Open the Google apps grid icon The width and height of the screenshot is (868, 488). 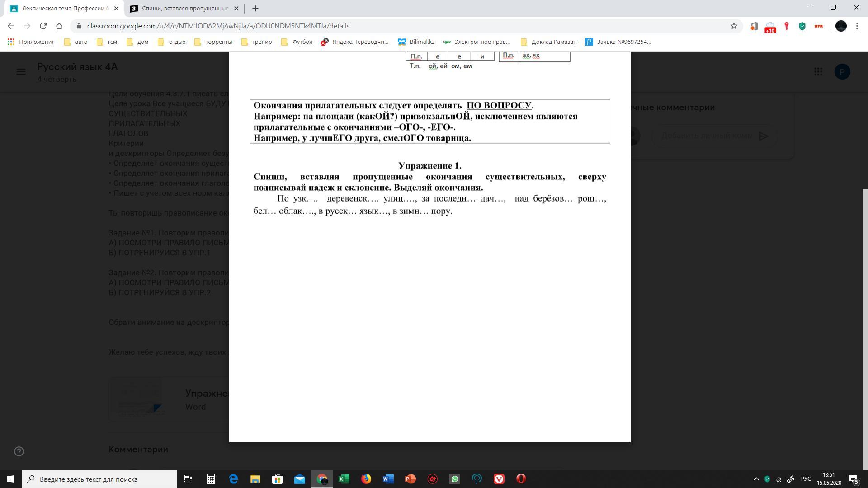818,72
